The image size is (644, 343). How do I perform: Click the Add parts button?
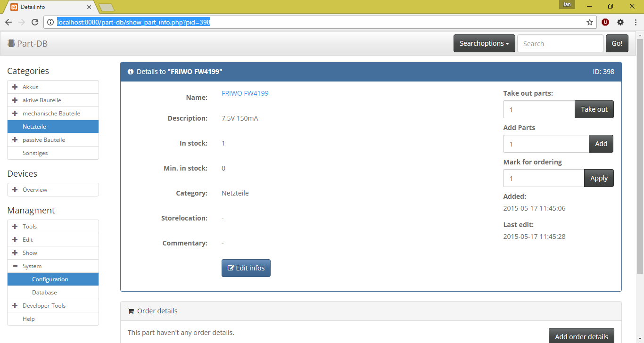pos(601,144)
